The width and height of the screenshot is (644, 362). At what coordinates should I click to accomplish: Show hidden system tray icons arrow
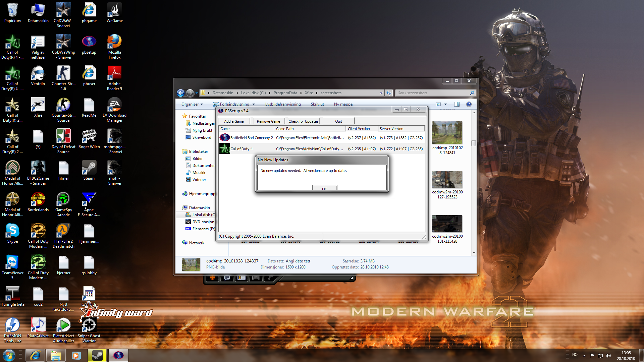coord(584,355)
